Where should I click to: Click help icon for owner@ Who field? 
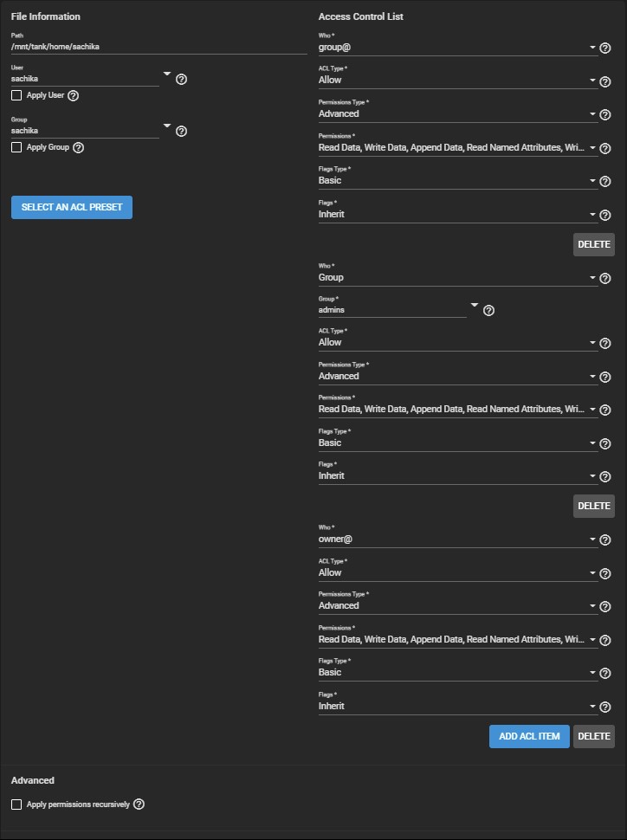[605, 540]
